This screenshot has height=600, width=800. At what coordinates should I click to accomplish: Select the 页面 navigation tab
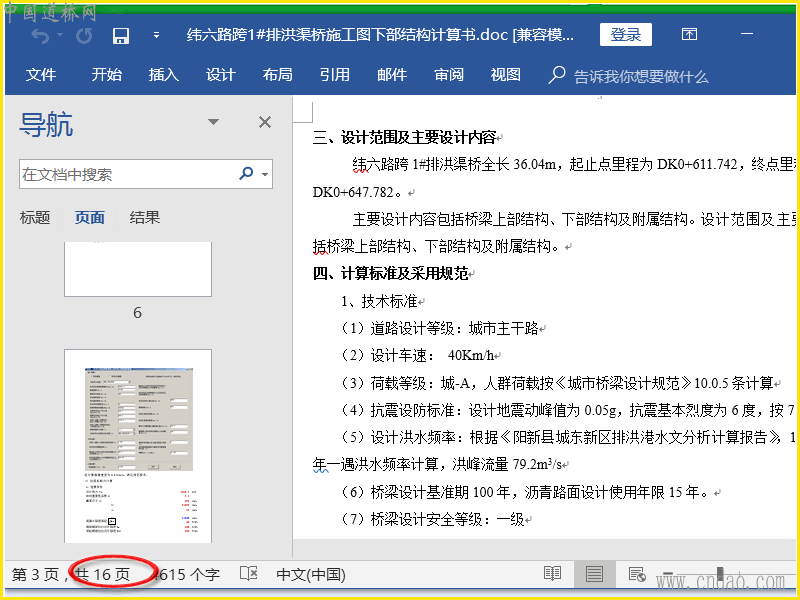point(90,218)
